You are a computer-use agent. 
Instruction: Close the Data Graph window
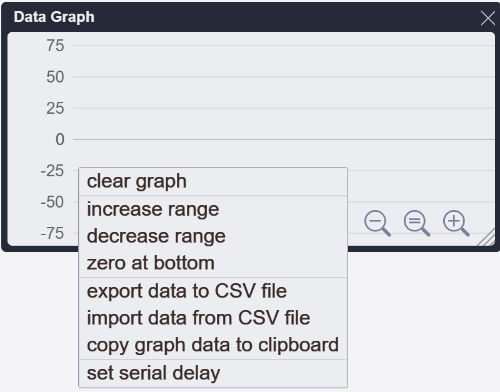488,18
